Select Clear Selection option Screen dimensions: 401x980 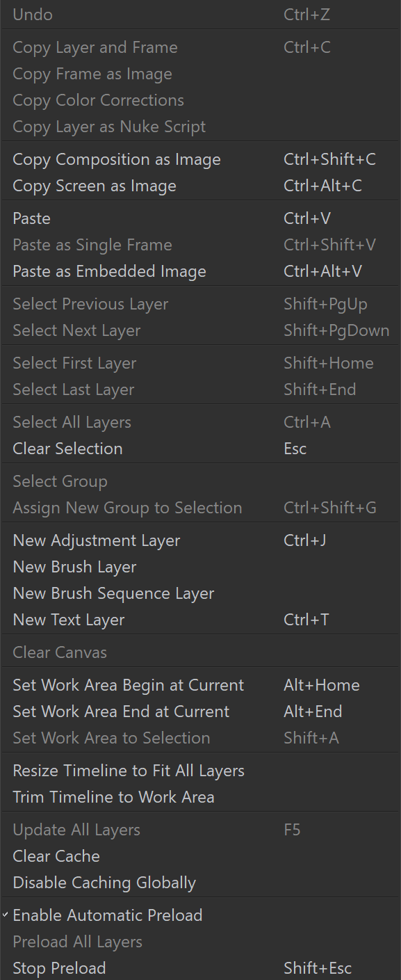200,449
